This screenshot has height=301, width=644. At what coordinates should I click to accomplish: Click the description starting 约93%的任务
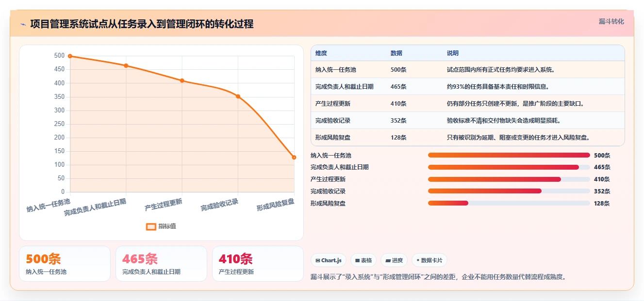498,87
